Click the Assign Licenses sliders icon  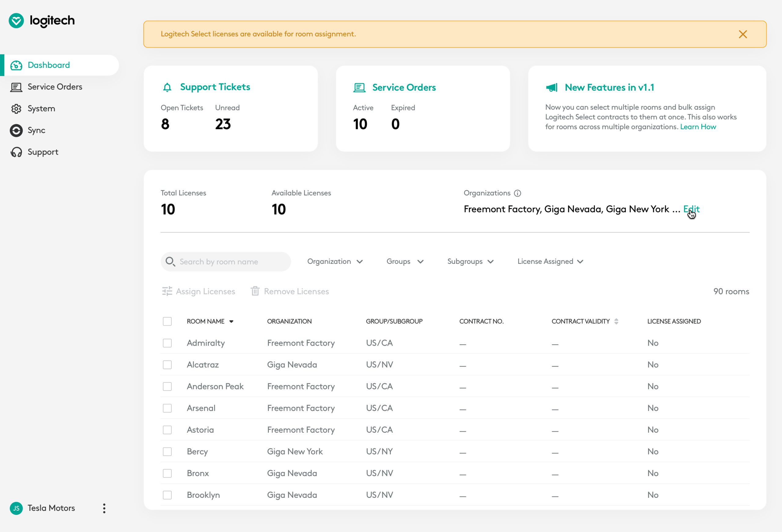(x=167, y=291)
